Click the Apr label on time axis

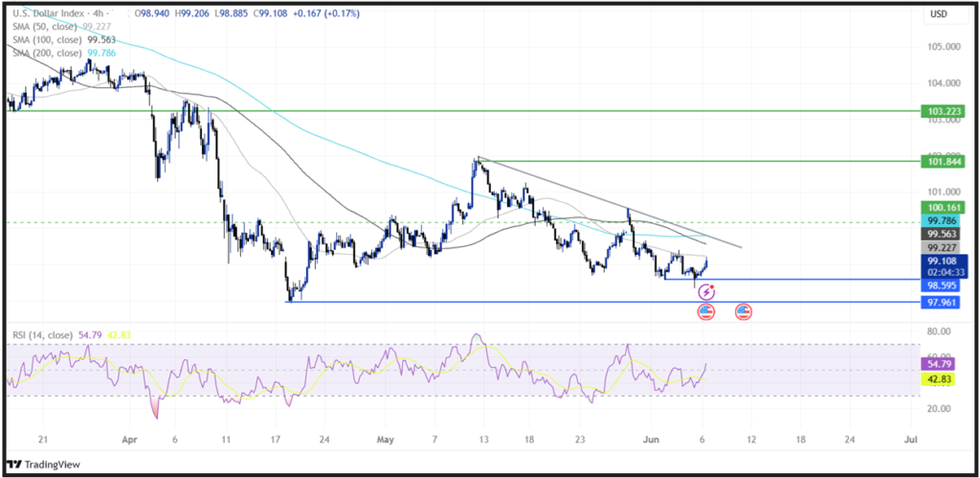(129, 440)
